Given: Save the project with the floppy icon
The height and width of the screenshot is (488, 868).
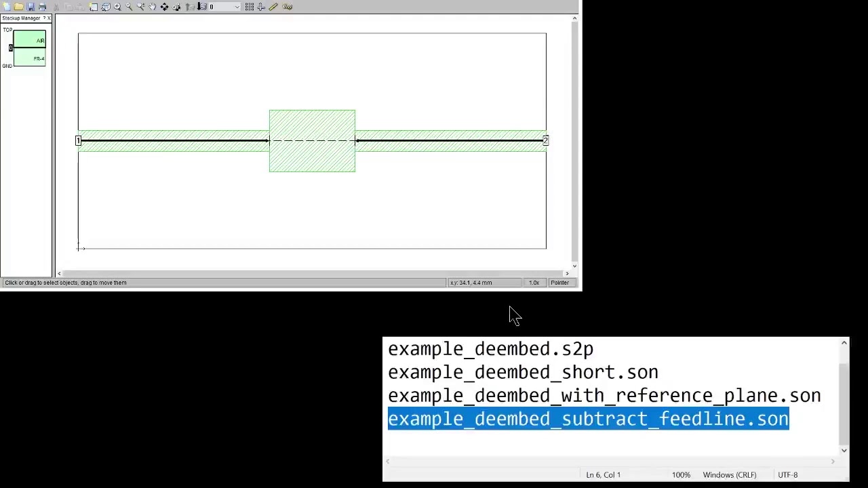Looking at the screenshot, I should point(31,7).
